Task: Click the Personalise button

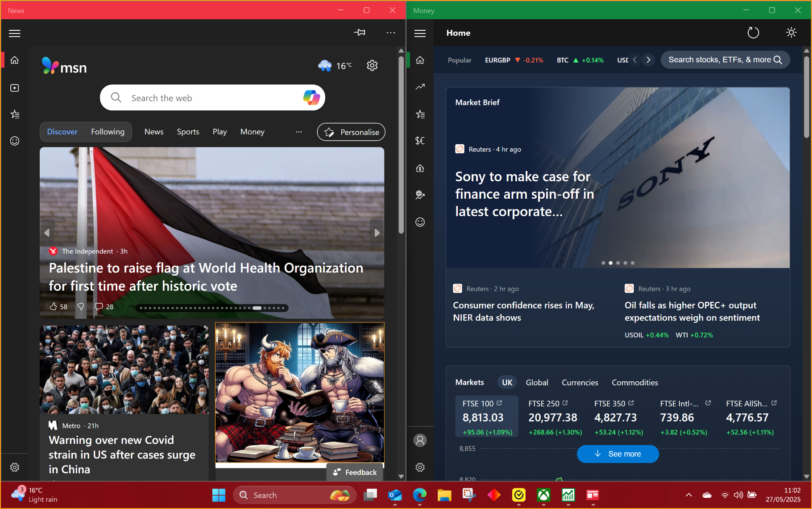Action: (351, 132)
